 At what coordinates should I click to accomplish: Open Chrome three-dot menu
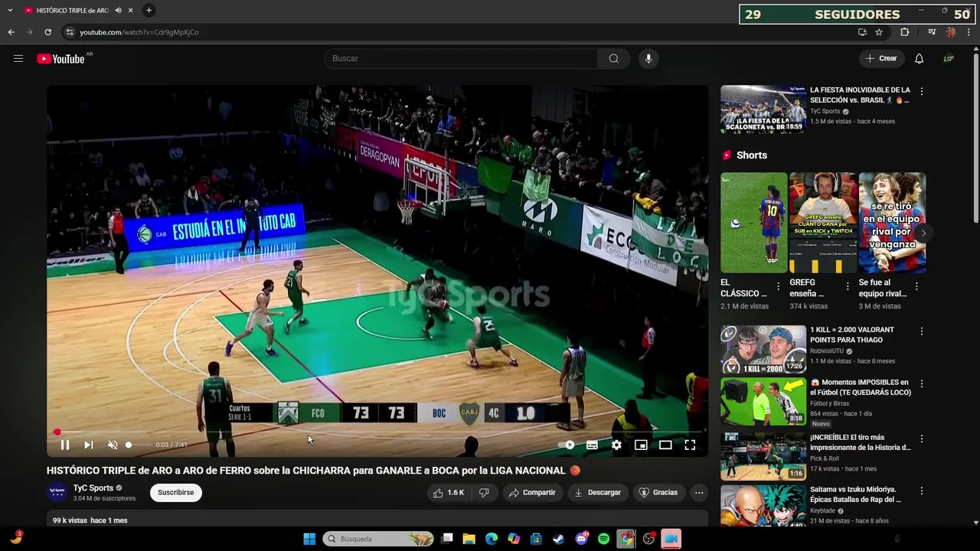[969, 32]
